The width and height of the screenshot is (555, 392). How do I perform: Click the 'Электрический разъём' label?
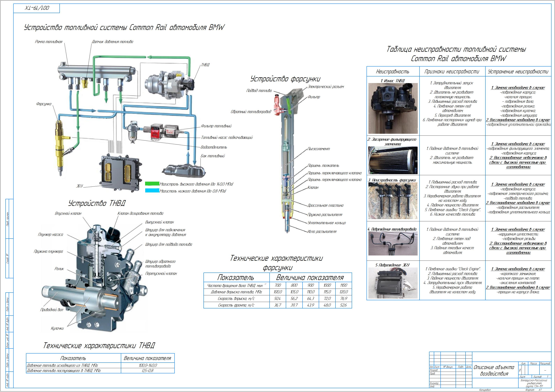pos(326,87)
